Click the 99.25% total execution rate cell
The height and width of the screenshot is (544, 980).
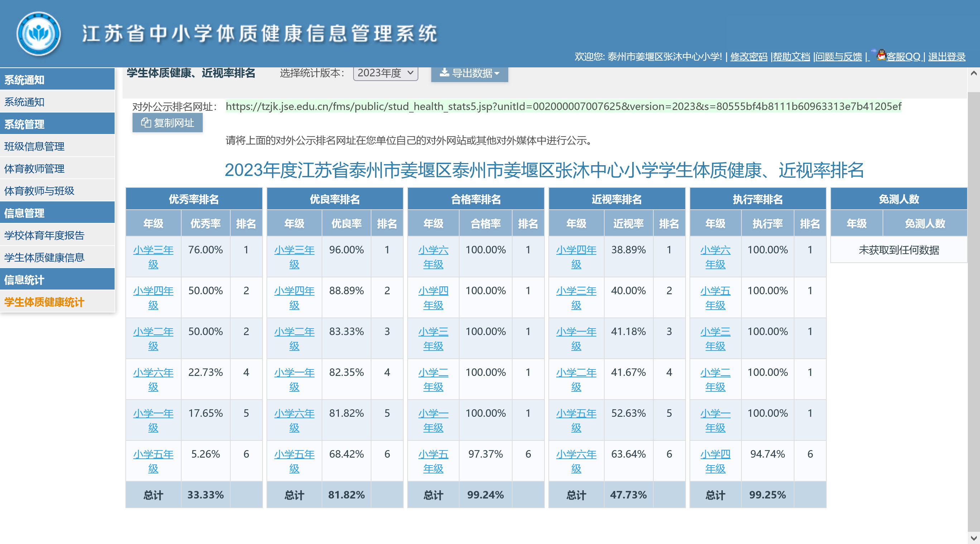(x=767, y=495)
